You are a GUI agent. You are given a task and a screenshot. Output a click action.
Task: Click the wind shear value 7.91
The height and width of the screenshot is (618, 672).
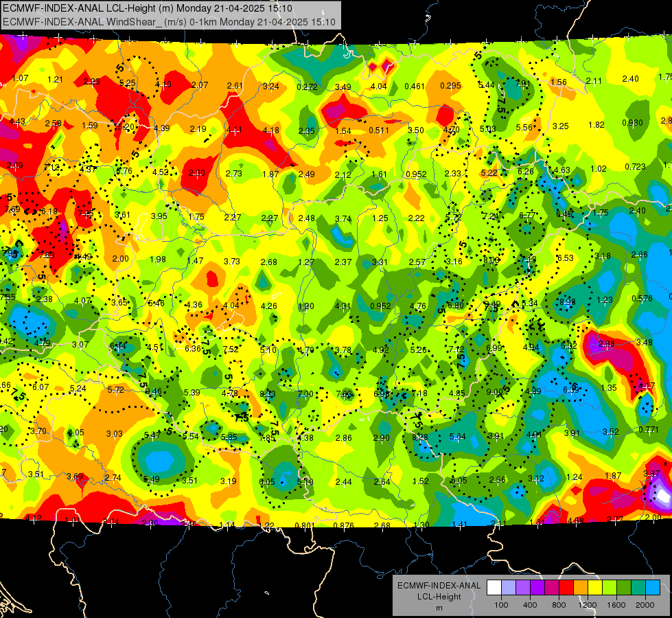tap(522, 83)
